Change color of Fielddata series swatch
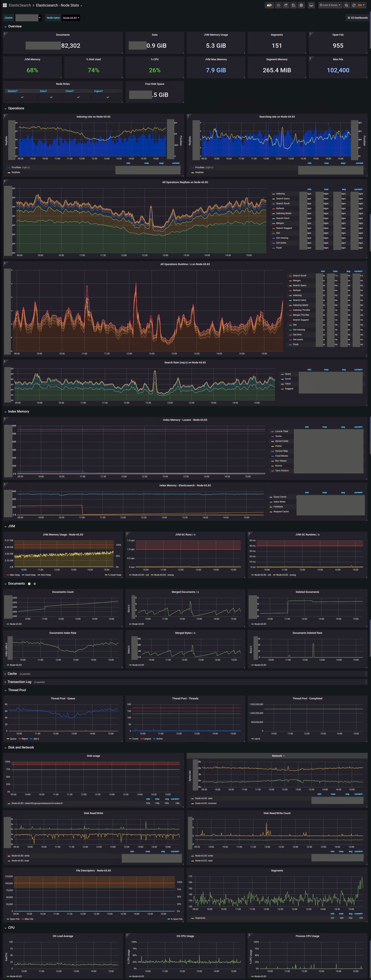 271,507
